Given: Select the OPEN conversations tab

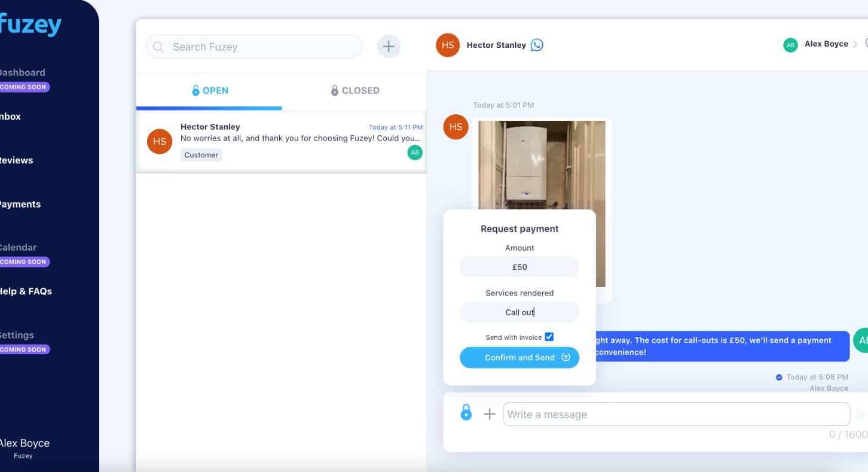Looking at the screenshot, I should (209, 90).
